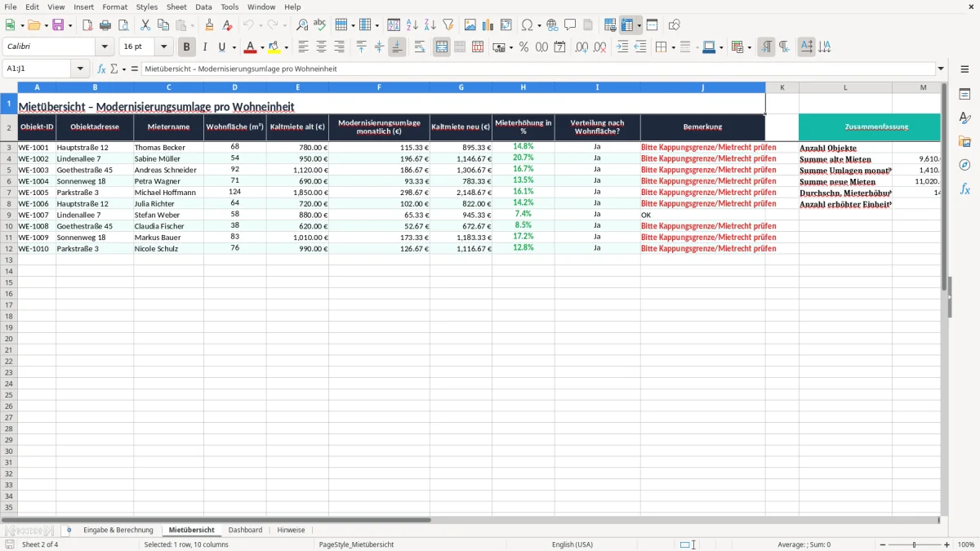This screenshot has height=551, width=980.
Task: Click the Print icon
Action: pyautogui.click(x=105, y=25)
